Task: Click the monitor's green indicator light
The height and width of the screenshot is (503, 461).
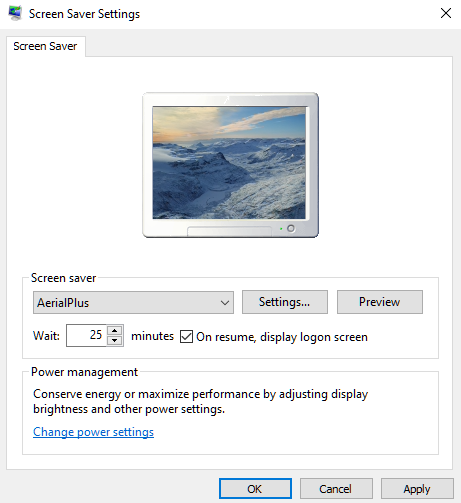Action: 281,229
